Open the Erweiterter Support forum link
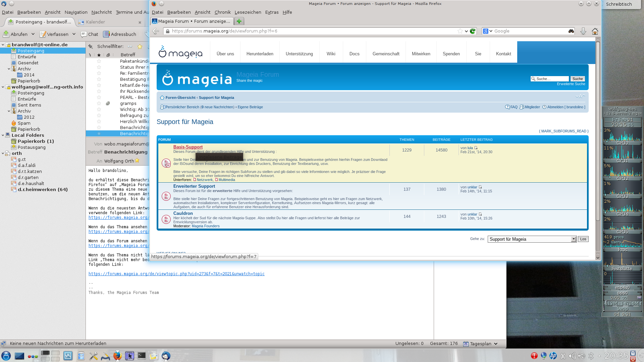The image size is (644, 362). point(194,186)
